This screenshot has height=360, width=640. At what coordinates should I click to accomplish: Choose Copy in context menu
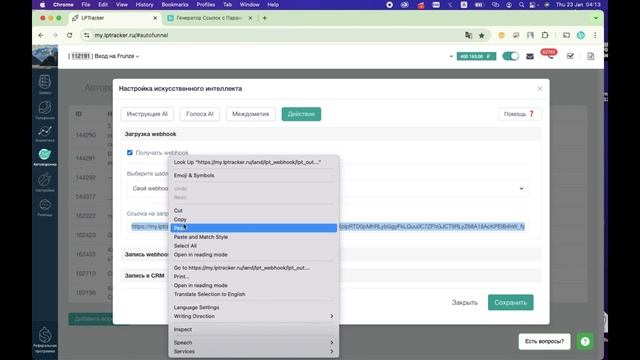(253, 219)
